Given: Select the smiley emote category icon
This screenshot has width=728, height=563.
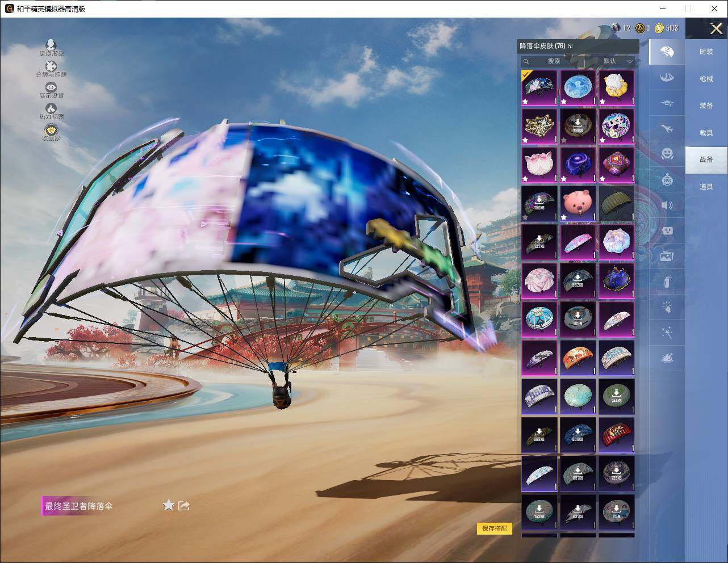Looking at the screenshot, I should tap(667, 154).
